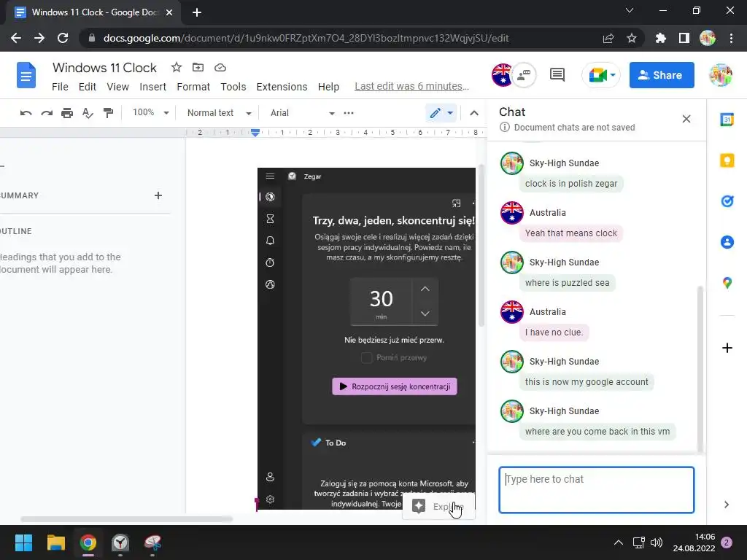
Task: Print the document using printer icon
Action: (x=67, y=113)
